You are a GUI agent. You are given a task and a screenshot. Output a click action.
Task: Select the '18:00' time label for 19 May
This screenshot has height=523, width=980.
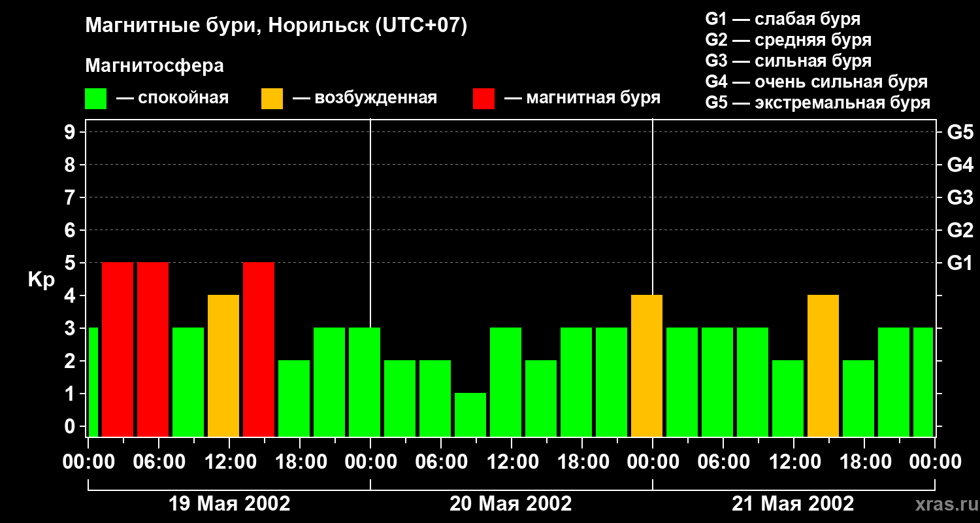coord(300,462)
